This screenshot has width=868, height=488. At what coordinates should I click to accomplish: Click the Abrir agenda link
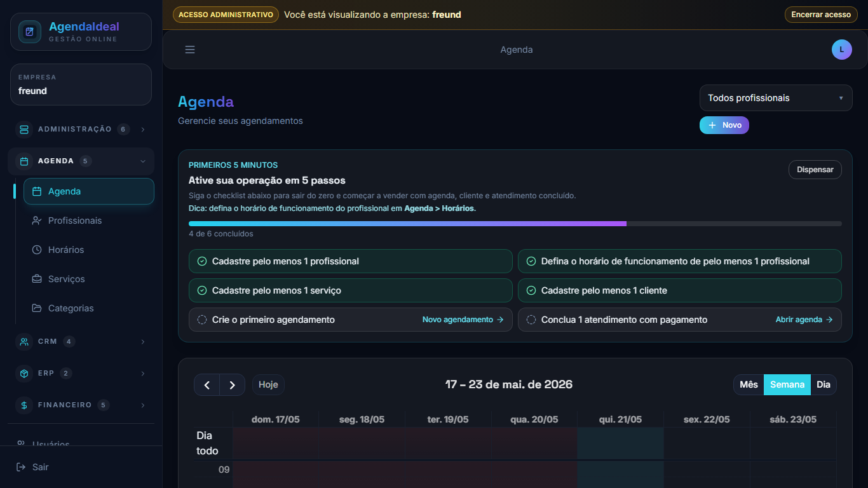(804, 320)
